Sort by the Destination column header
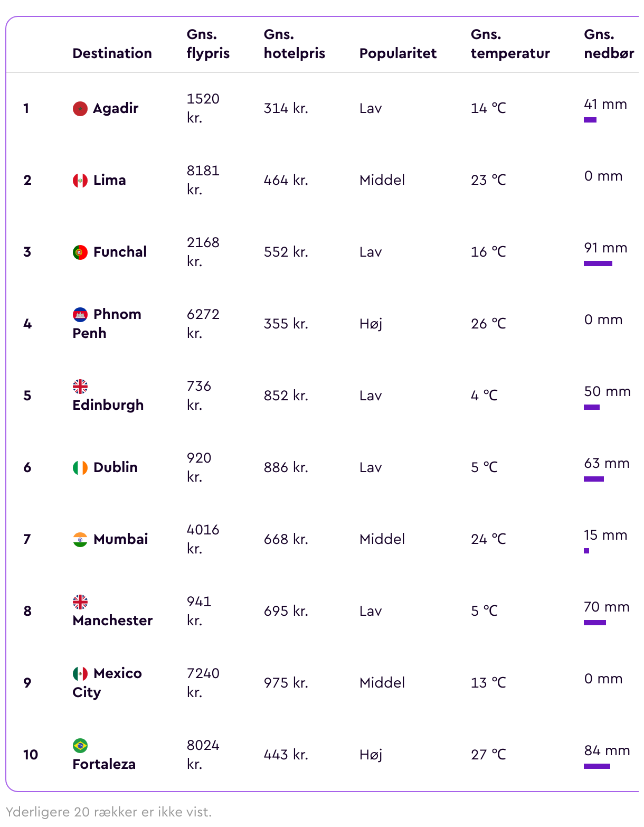Viewport: 644px width, 827px height. (112, 53)
